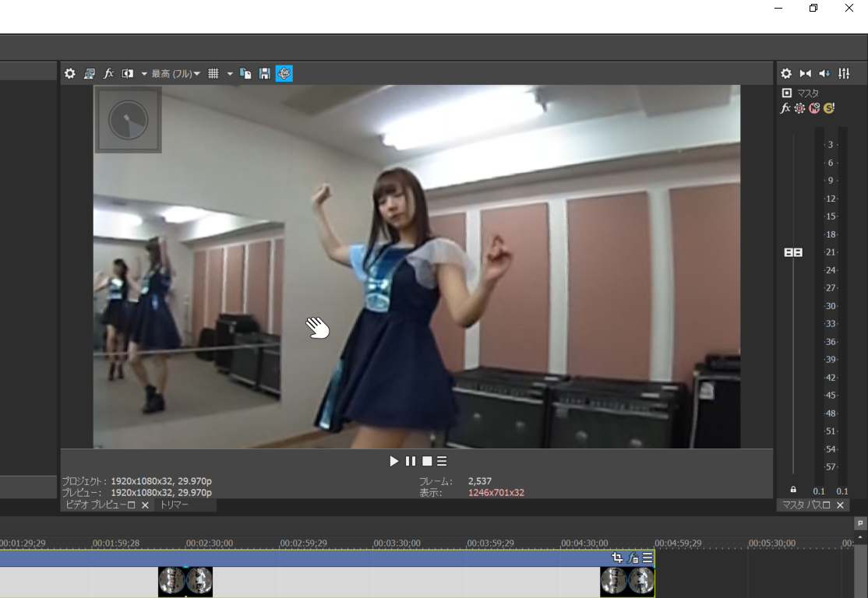Close the マスタ バス panel

tap(840, 505)
